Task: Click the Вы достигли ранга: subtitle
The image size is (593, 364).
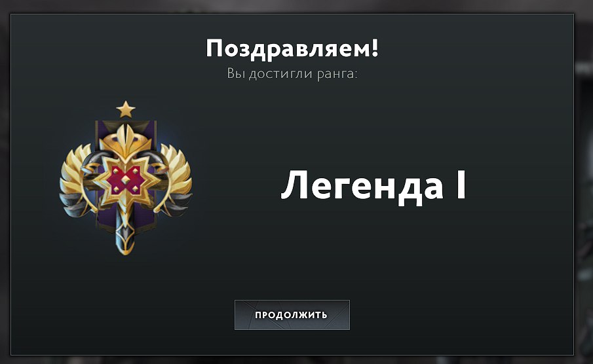Action: point(292,73)
